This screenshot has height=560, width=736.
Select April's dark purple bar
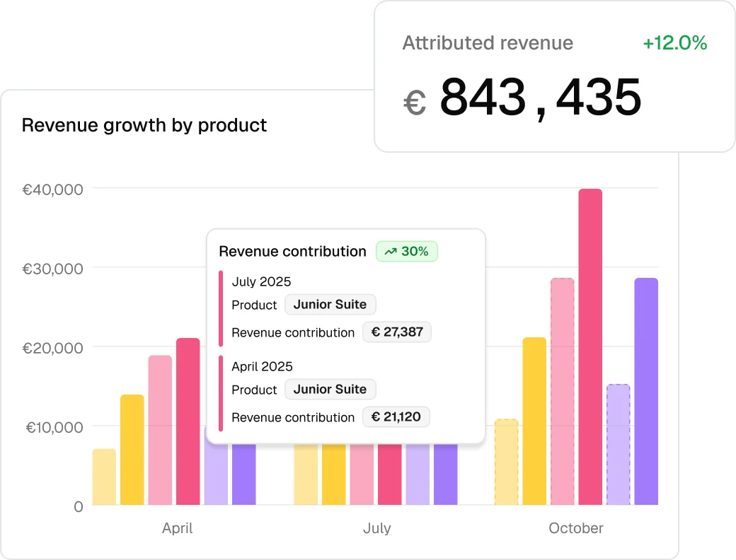pyautogui.click(x=244, y=474)
